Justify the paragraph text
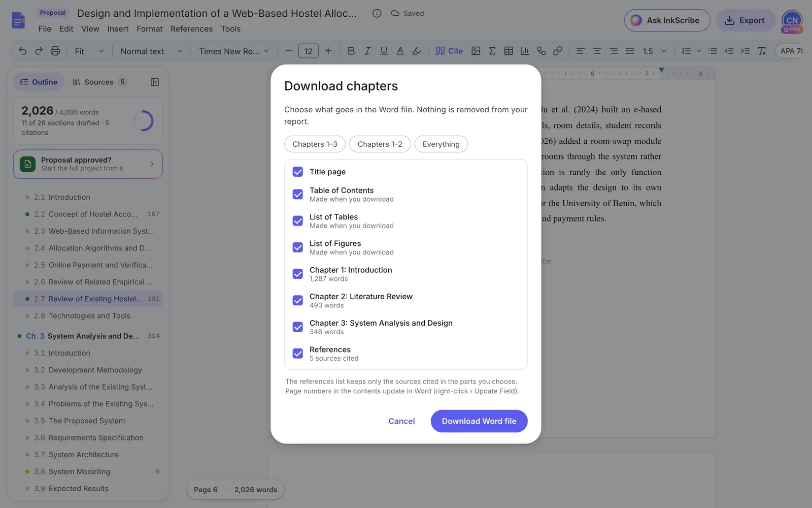This screenshot has width=812, height=508. (x=630, y=51)
